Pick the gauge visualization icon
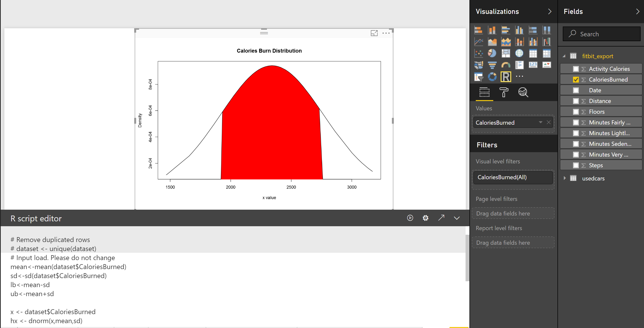This screenshot has width=644, height=328. tap(506, 65)
